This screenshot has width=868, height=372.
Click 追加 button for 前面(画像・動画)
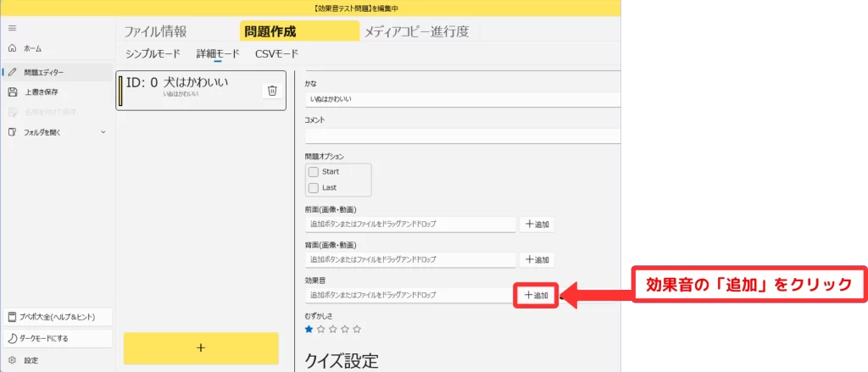click(x=537, y=225)
